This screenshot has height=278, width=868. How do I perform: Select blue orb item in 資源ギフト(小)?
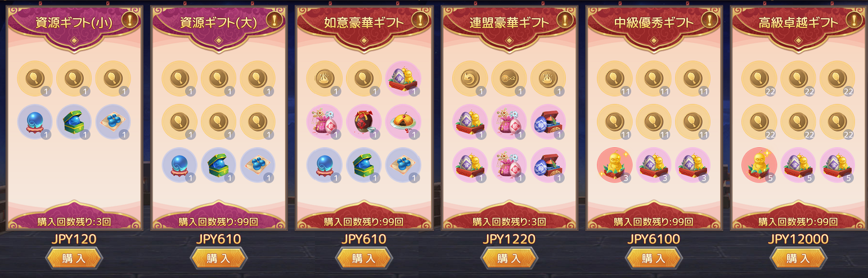35,122
